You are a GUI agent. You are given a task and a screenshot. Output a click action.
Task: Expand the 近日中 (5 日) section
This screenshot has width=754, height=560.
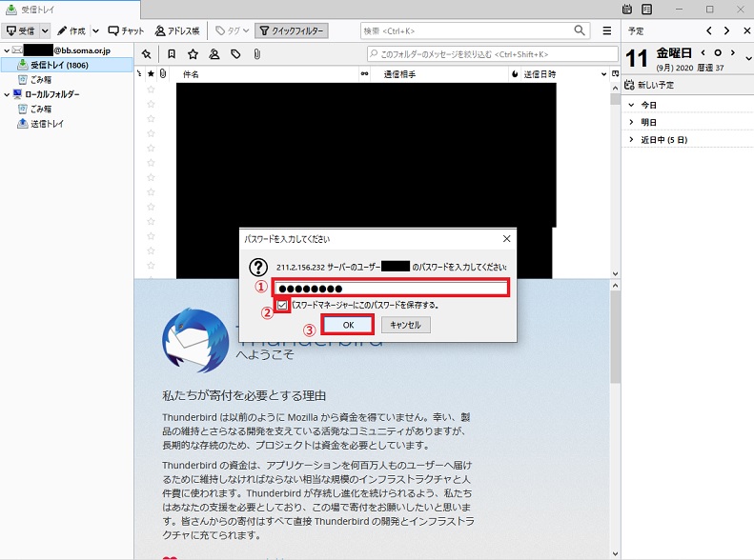631,139
